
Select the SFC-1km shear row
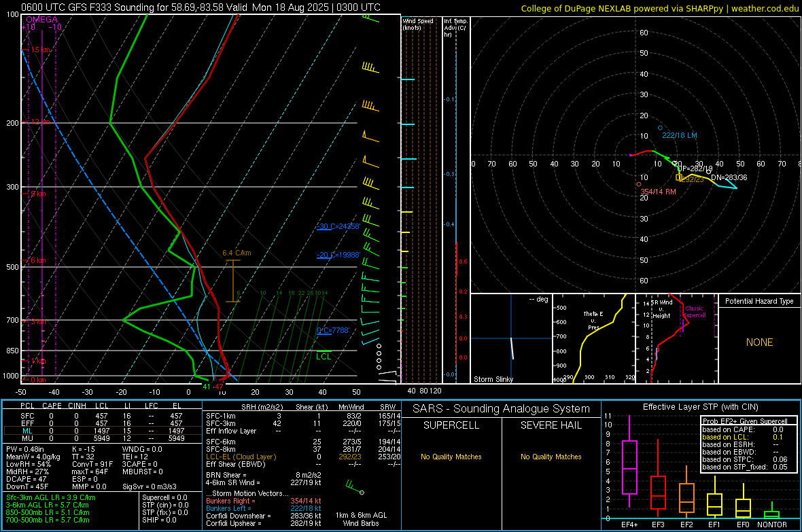(303, 416)
